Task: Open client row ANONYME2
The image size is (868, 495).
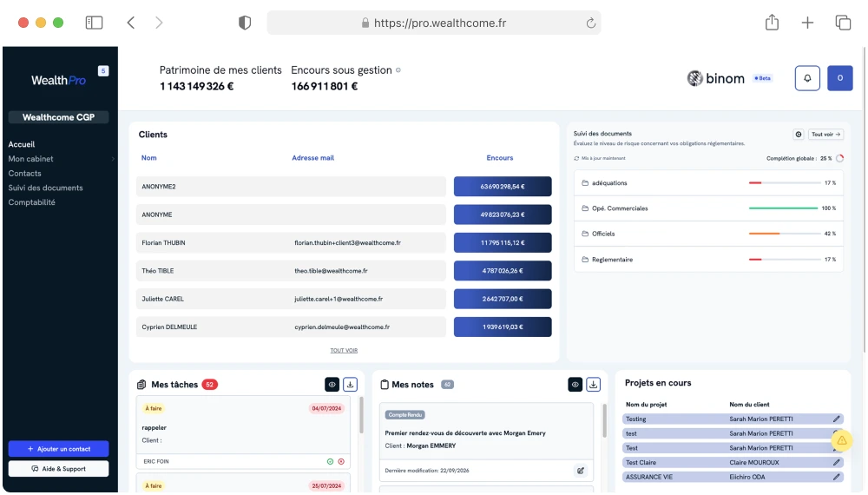Action: pos(291,187)
